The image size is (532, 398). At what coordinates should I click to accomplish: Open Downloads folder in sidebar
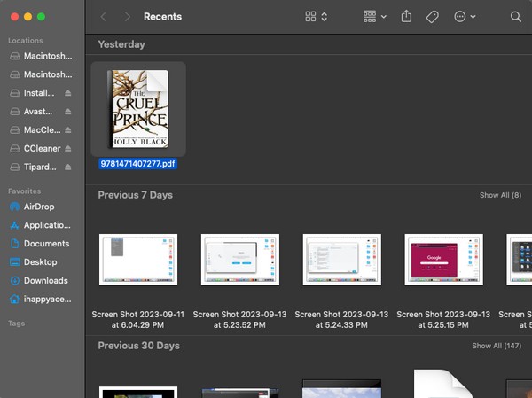tap(39, 281)
